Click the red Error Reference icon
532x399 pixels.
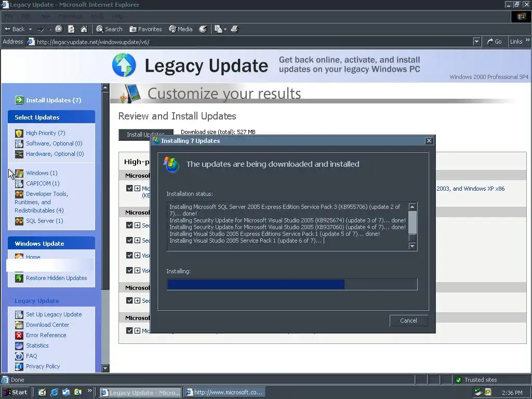pos(19,335)
